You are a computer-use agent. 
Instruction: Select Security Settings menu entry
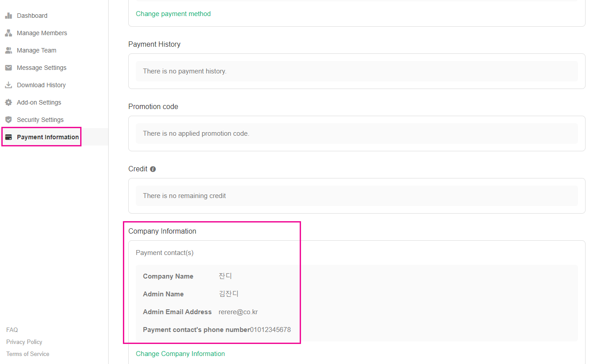point(40,120)
